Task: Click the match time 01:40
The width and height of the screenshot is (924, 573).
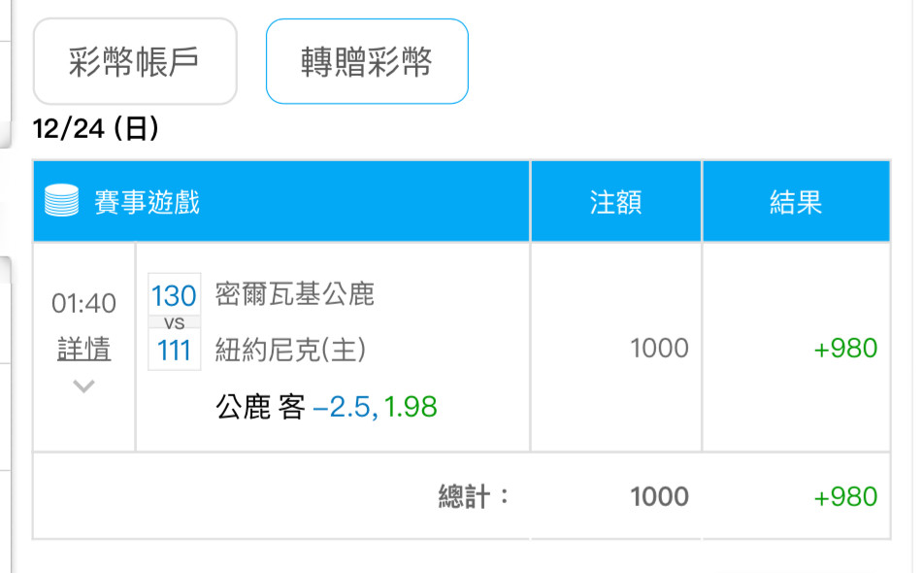Action: tap(83, 303)
